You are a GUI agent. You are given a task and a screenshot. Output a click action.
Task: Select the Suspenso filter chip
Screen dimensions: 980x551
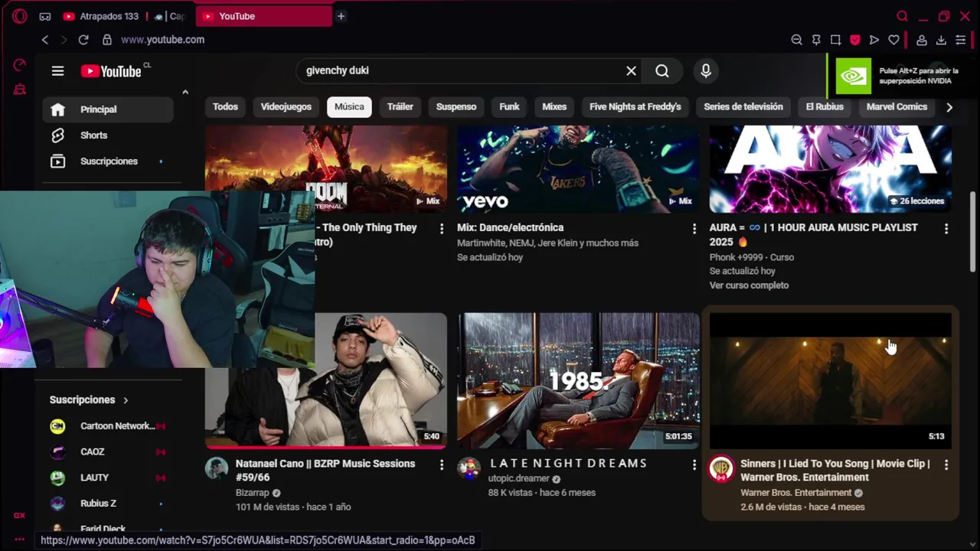[456, 107]
